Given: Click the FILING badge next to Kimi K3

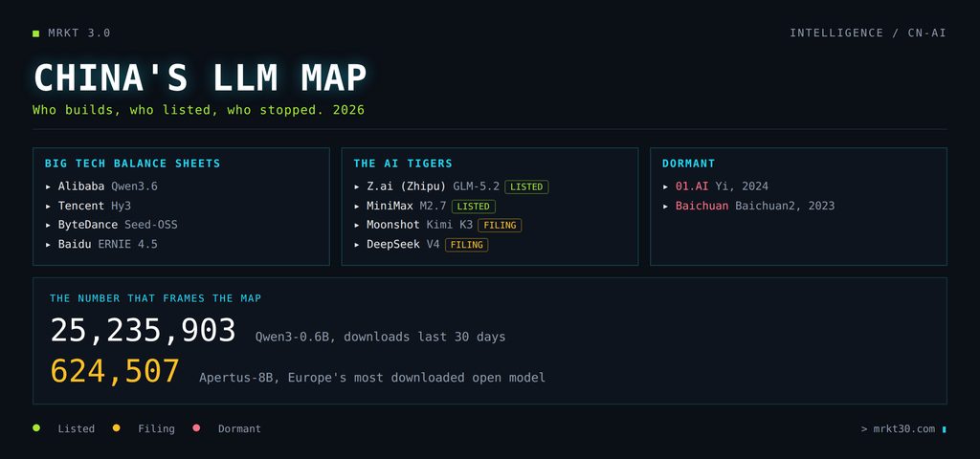Looking at the screenshot, I should pyautogui.click(x=500, y=226).
